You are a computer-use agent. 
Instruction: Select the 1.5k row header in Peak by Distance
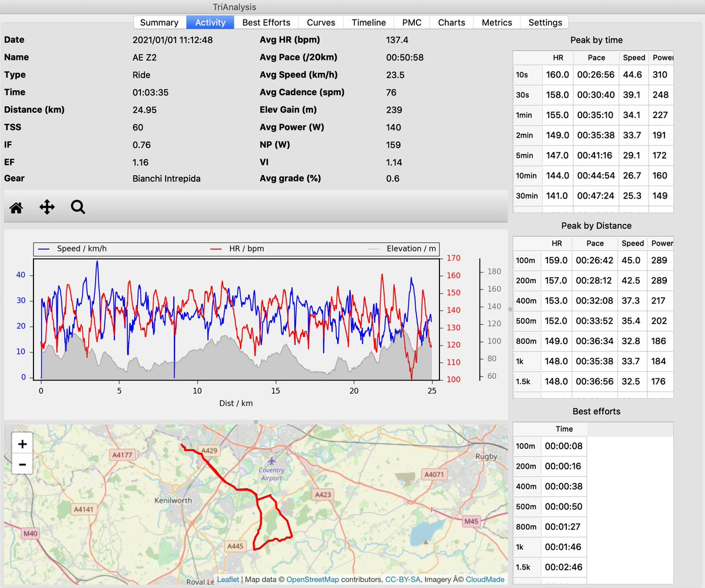527,381
